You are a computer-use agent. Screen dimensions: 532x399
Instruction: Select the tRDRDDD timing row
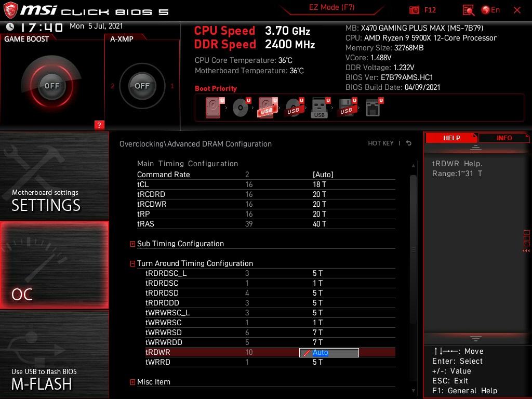tap(270, 303)
